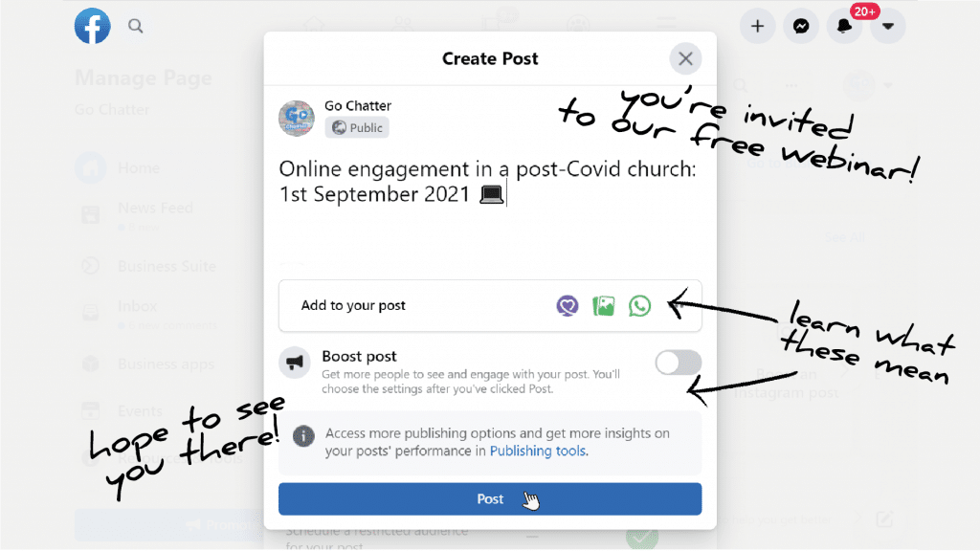Click the Add to your post label

353,305
